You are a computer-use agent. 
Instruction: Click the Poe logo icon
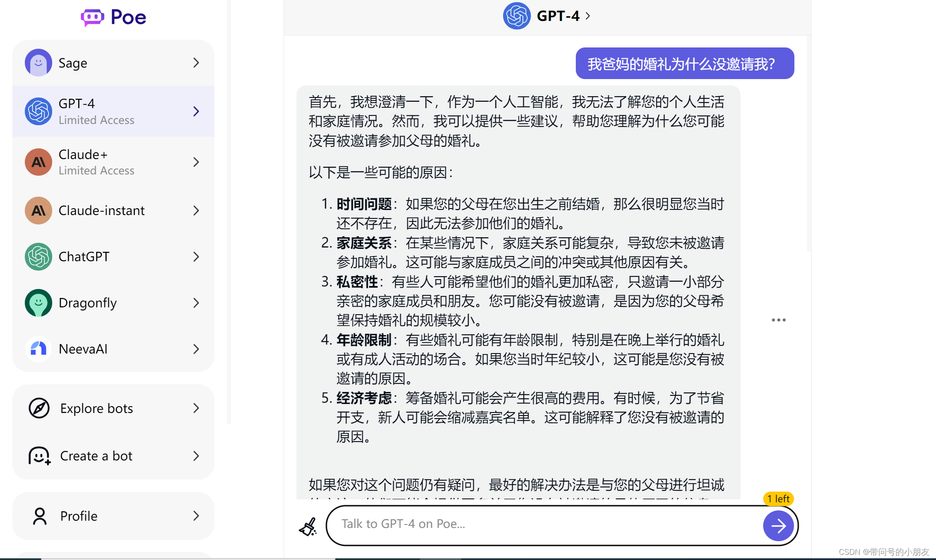click(x=92, y=18)
